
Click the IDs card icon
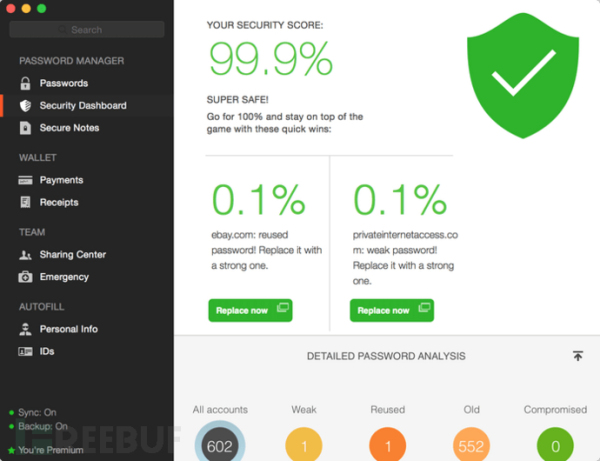25,351
